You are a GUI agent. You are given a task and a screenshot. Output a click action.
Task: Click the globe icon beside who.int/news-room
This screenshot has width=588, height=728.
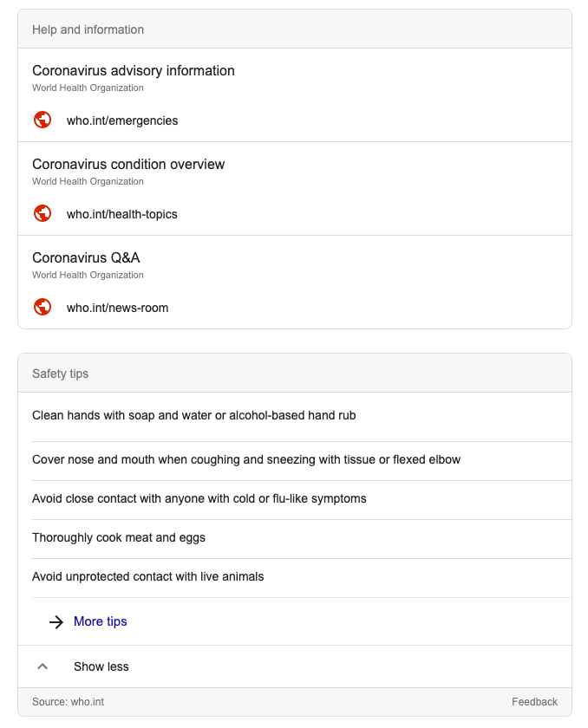(42, 308)
